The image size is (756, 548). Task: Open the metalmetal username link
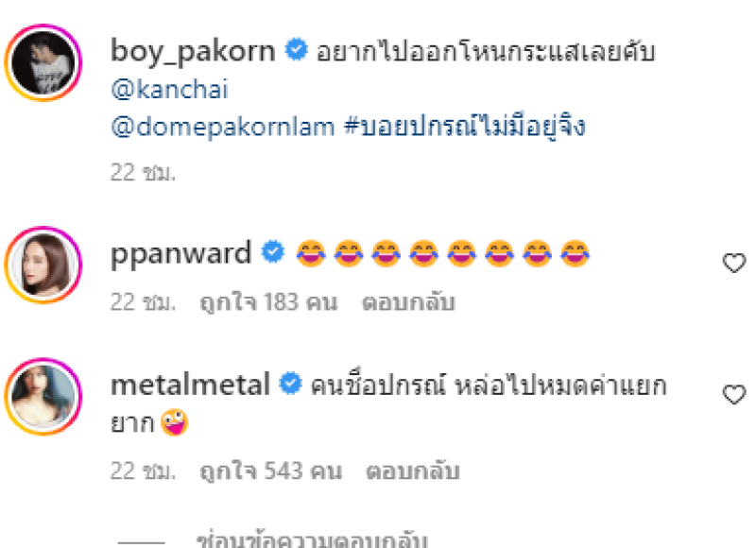pyautogui.click(x=190, y=385)
